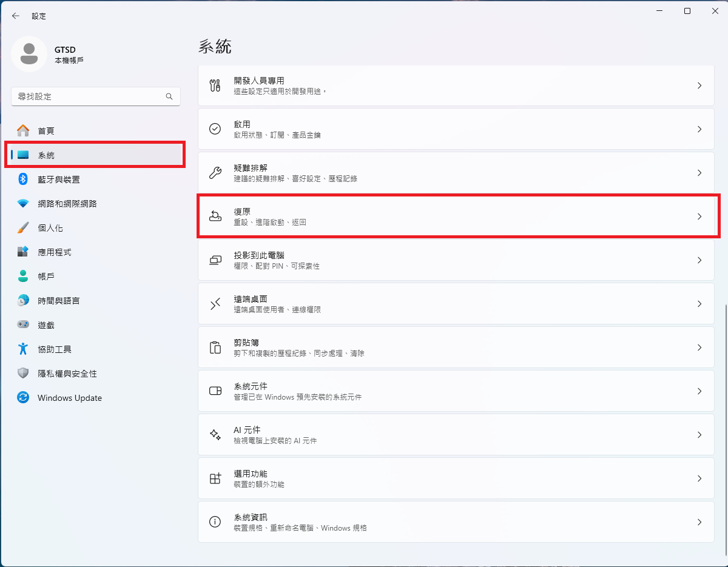Viewport: 728px width, 567px height.
Task: Open Windows Update in the sidebar
Action: [96, 398]
